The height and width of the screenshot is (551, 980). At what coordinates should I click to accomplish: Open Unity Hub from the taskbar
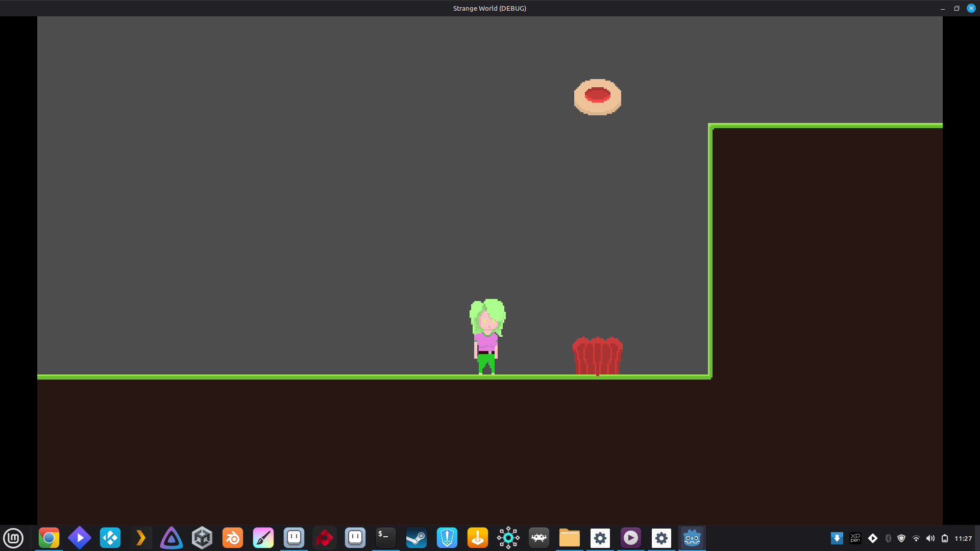pyautogui.click(x=202, y=538)
